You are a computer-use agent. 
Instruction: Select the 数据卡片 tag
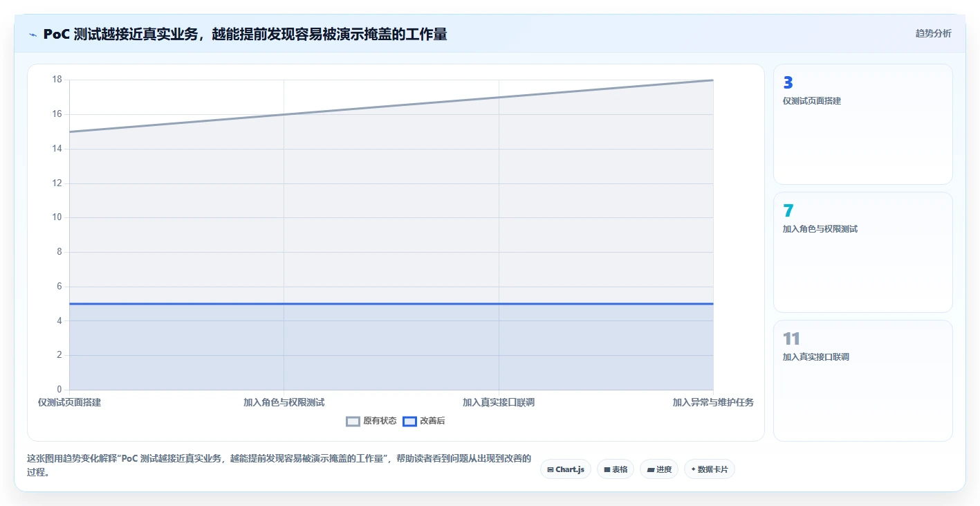point(710,469)
